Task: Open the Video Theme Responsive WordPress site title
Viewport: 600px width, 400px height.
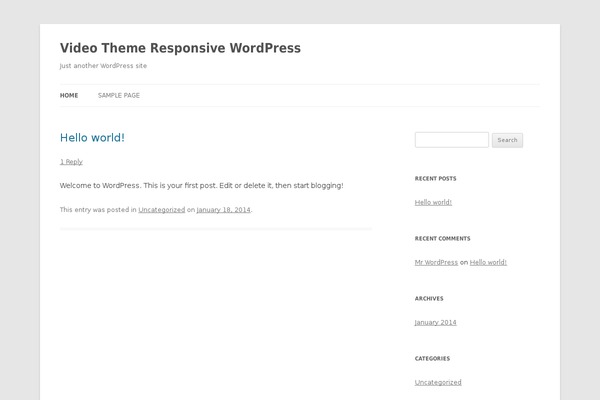Action: click(x=180, y=48)
